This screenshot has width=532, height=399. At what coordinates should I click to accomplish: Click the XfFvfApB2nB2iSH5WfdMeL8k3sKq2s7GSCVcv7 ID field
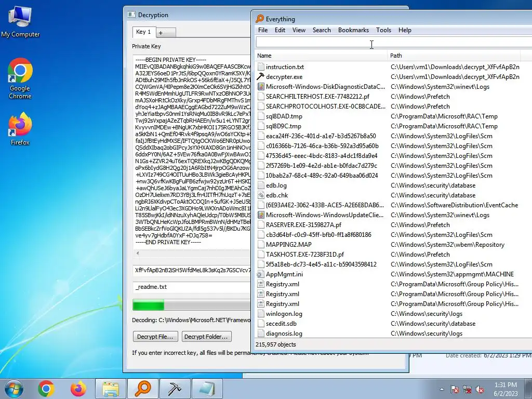pos(192,270)
